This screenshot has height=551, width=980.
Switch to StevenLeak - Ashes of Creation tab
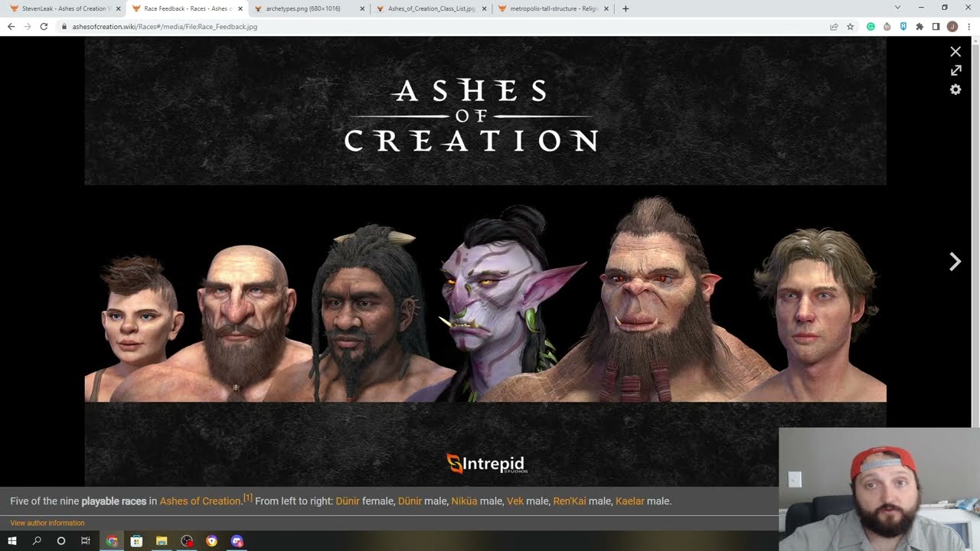65,8
